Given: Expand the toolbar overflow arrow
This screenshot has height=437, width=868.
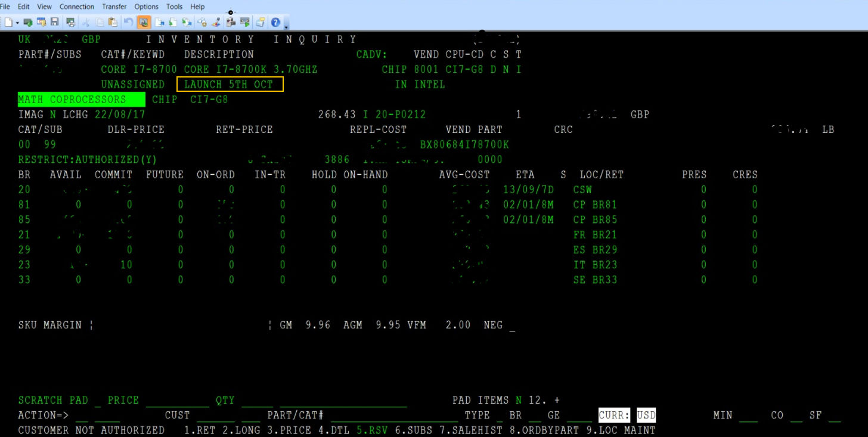Looking at the screenshot, I should [286, 24].
